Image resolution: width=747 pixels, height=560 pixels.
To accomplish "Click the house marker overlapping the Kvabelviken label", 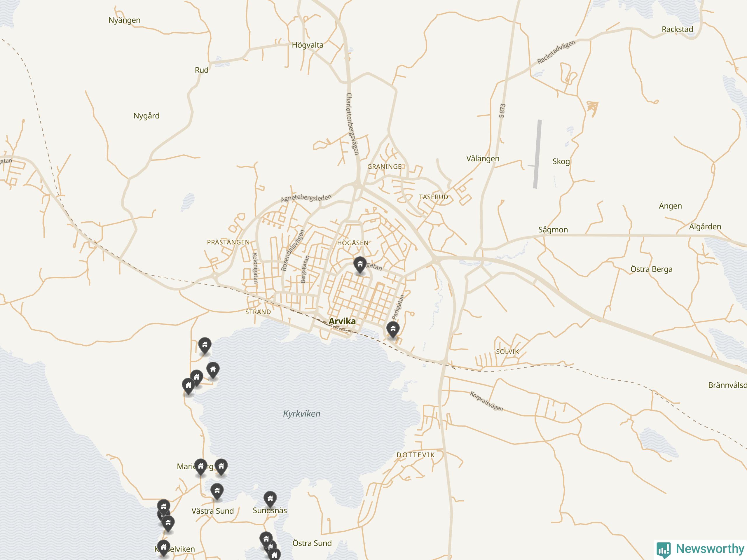I will [163, 547].
